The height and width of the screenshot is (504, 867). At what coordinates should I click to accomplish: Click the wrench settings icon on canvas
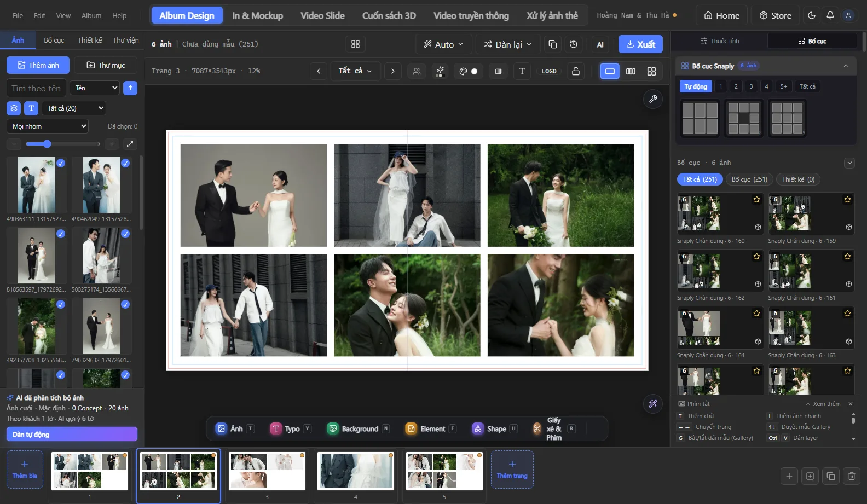[x=653, y=99]
